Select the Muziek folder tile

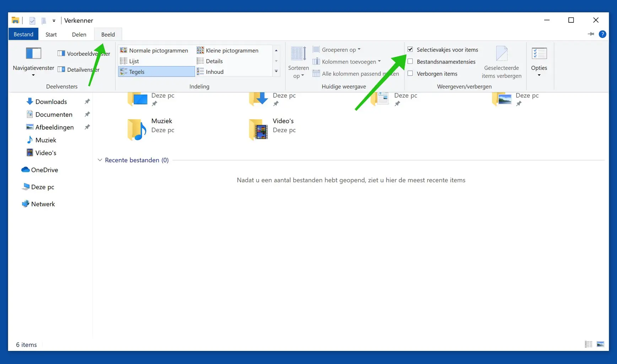tap(151, 129)
